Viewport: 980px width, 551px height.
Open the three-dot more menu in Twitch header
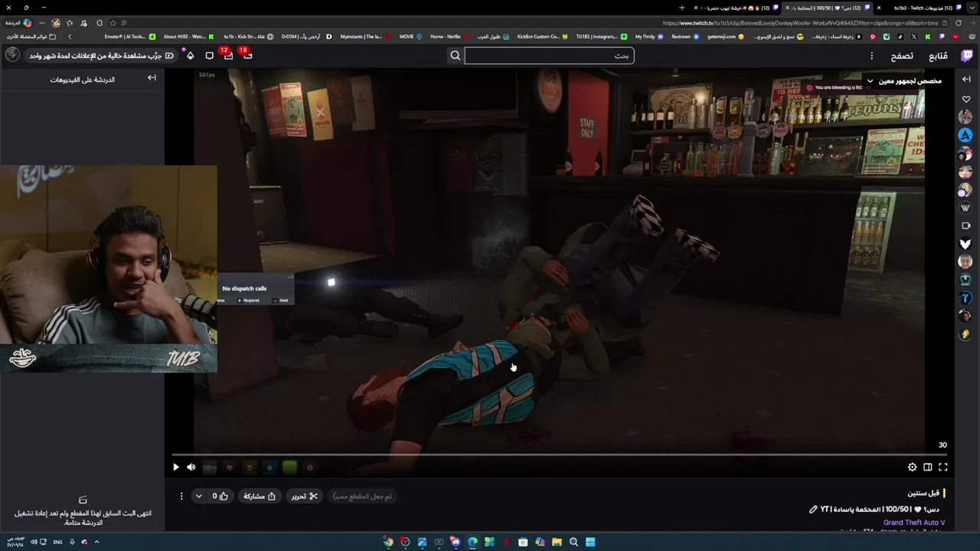pyautogui.click(x=871, y=56)
